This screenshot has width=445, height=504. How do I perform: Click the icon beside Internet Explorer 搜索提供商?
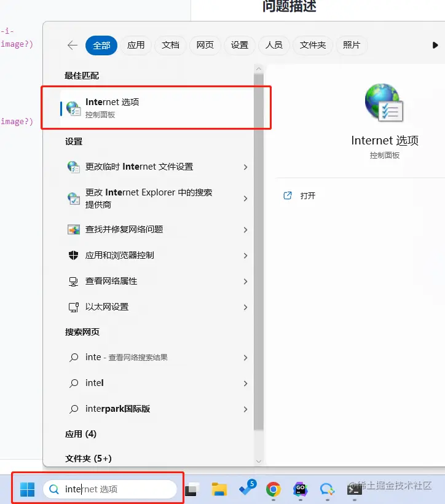coord(74,199)
